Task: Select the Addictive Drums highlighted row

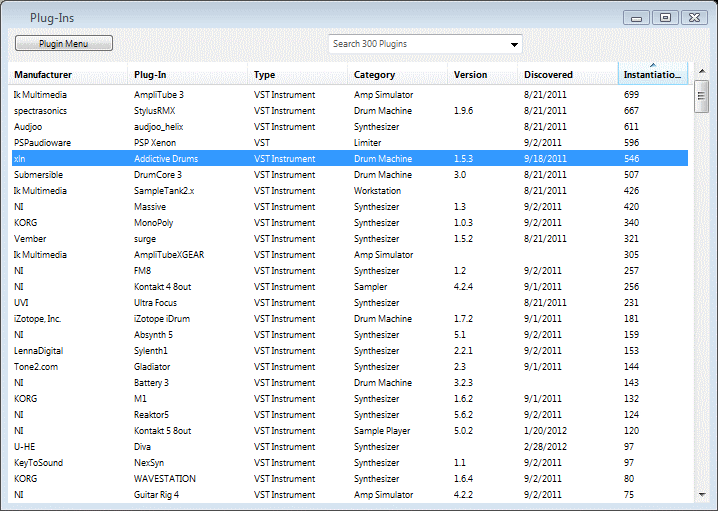Action: coord(350,158)
